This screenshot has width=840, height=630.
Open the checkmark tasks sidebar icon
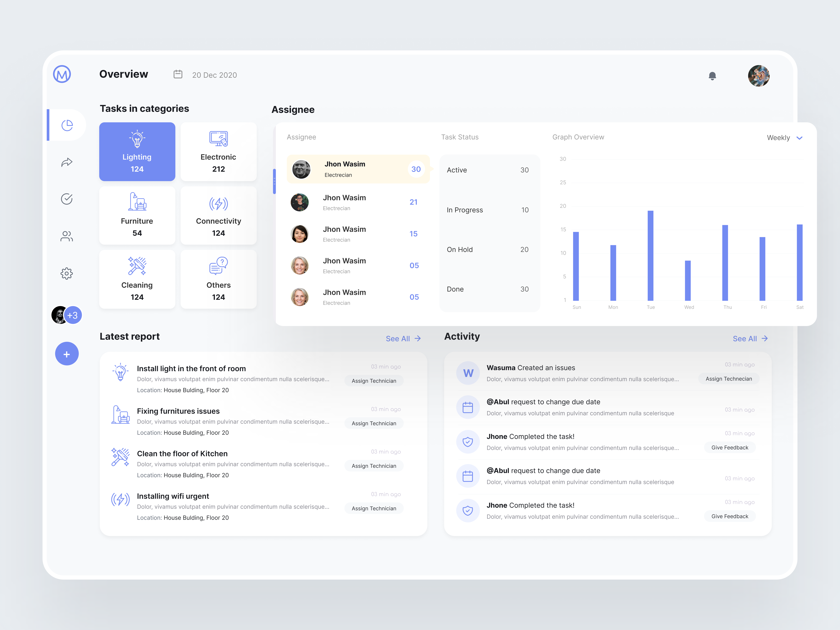click(x=67, y=199)
